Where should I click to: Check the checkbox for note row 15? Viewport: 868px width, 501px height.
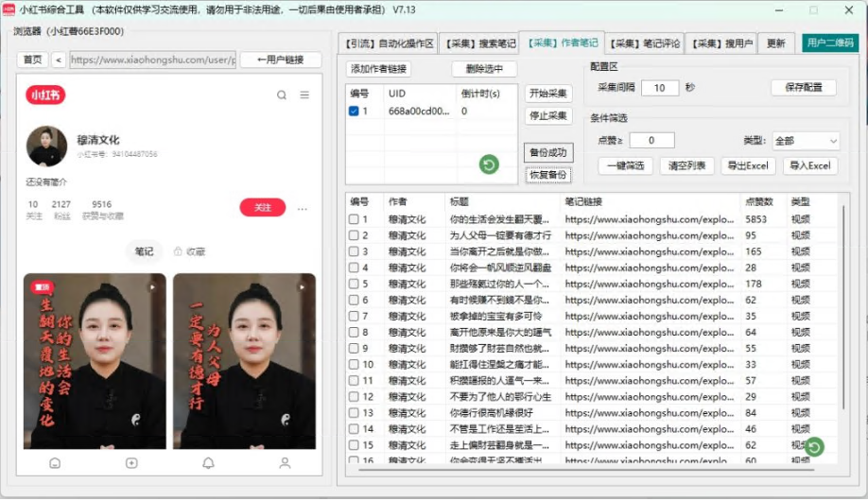[x=354, y=445]
